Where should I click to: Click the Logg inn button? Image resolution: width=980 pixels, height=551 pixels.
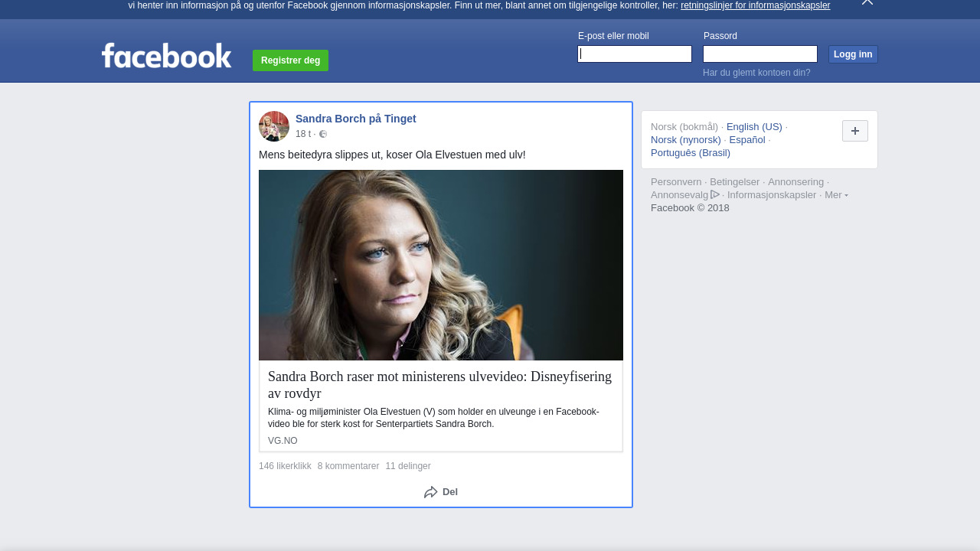(x=853, y=54)
